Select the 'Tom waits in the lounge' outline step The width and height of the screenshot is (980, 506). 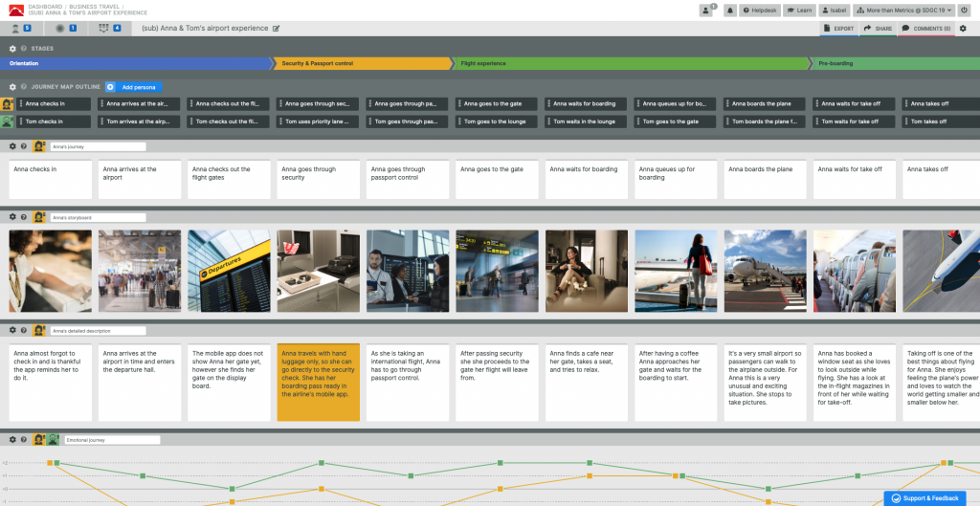pyautogui.click(x=586, y=121)
